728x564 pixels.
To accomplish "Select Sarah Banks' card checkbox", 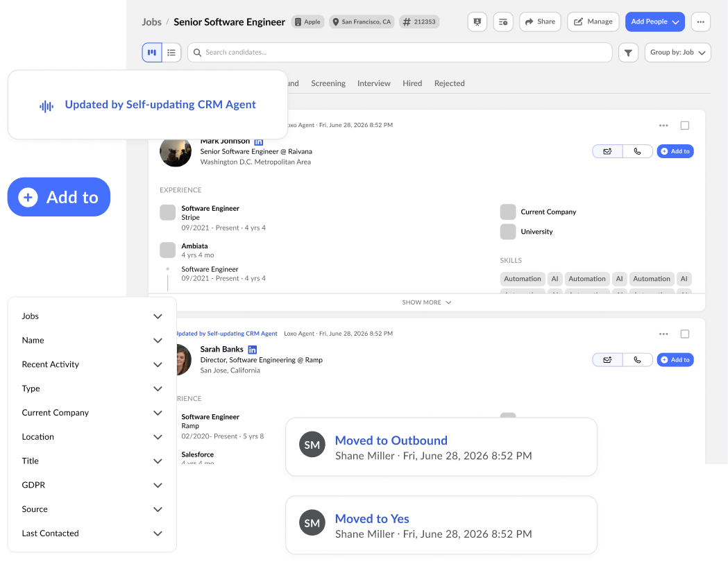I will pos(685,334).
